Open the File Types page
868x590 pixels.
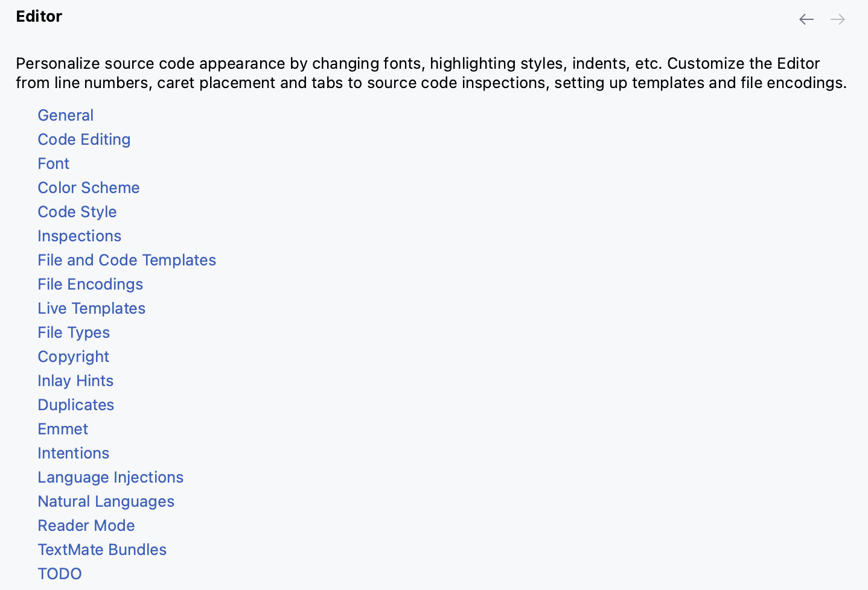(74, 332)
